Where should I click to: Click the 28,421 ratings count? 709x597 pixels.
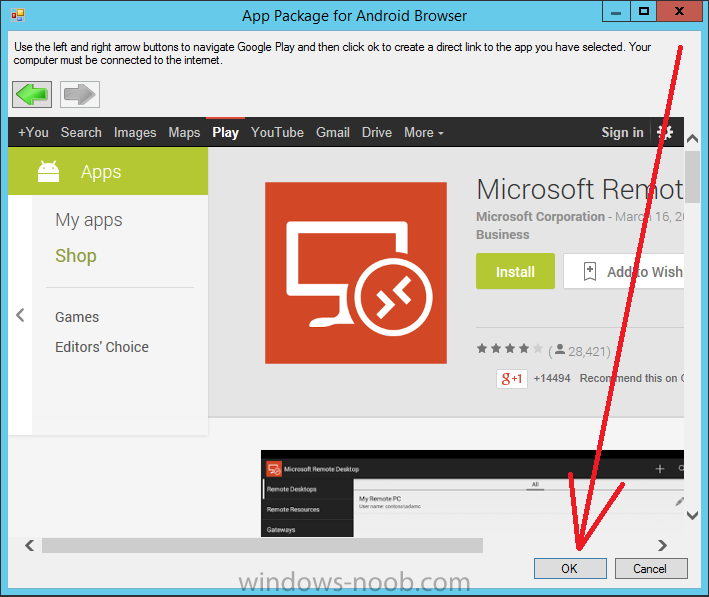pos(589,351)
